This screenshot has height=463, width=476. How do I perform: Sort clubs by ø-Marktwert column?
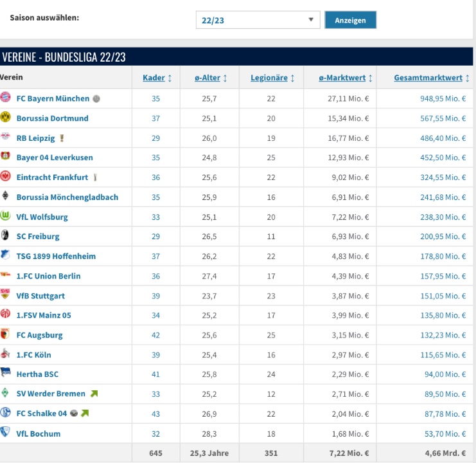[x=346, y=78]
